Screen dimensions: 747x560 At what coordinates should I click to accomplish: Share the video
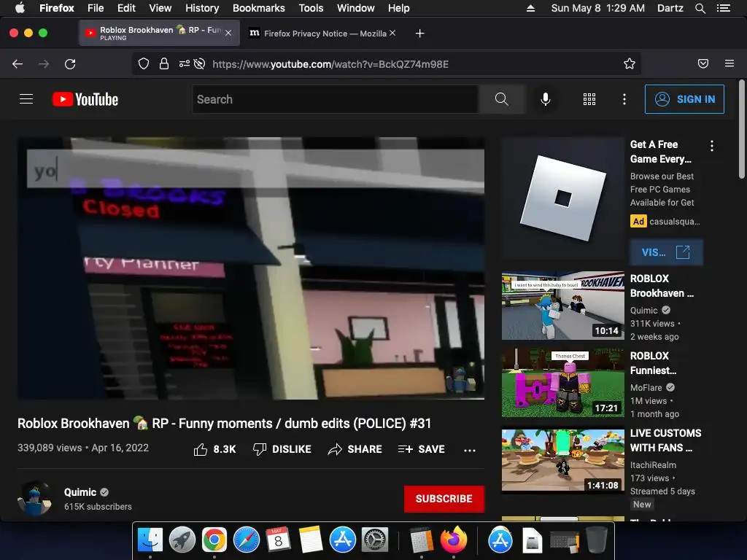pyautogui.click(x=355, y=449)
